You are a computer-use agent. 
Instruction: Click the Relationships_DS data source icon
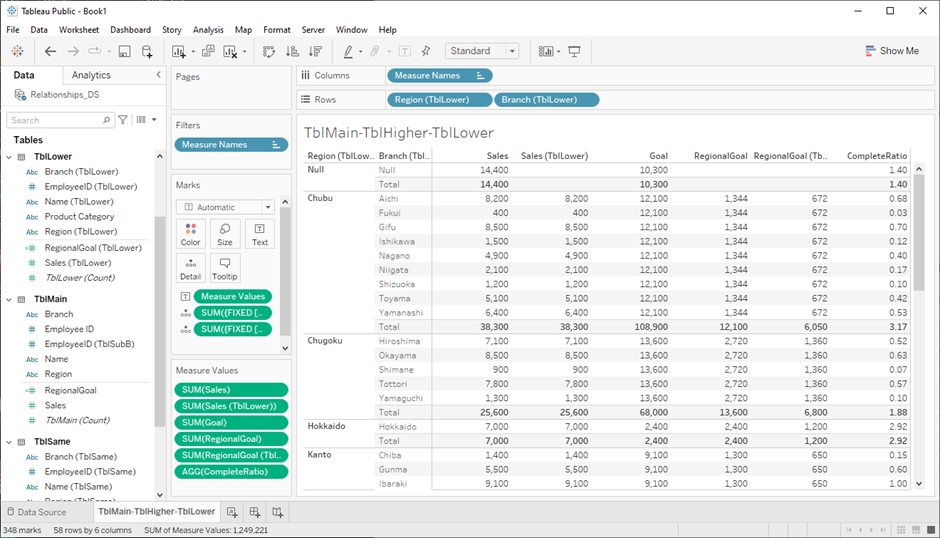click(20, 95)
